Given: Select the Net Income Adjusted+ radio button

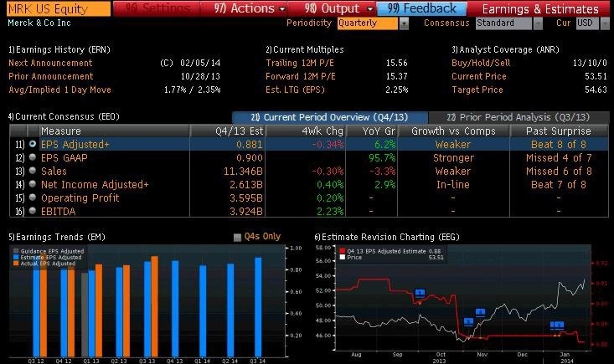Looking at the screenshot, I should 33,184.
